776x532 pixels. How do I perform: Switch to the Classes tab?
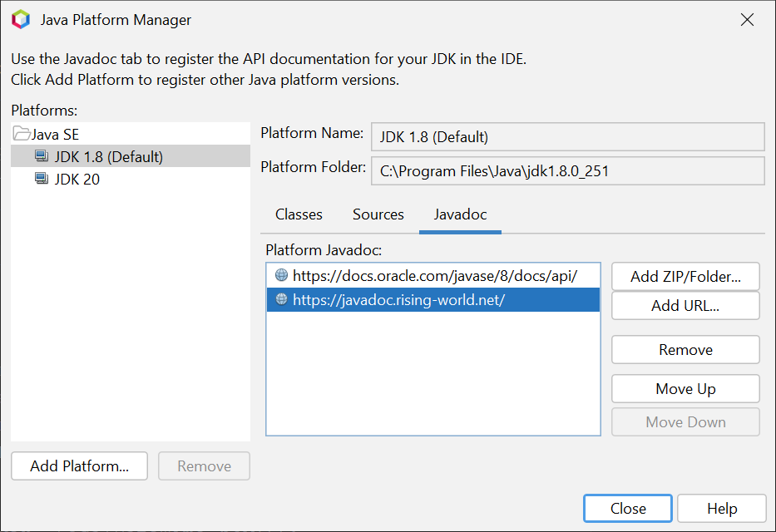tap(299, 214)
